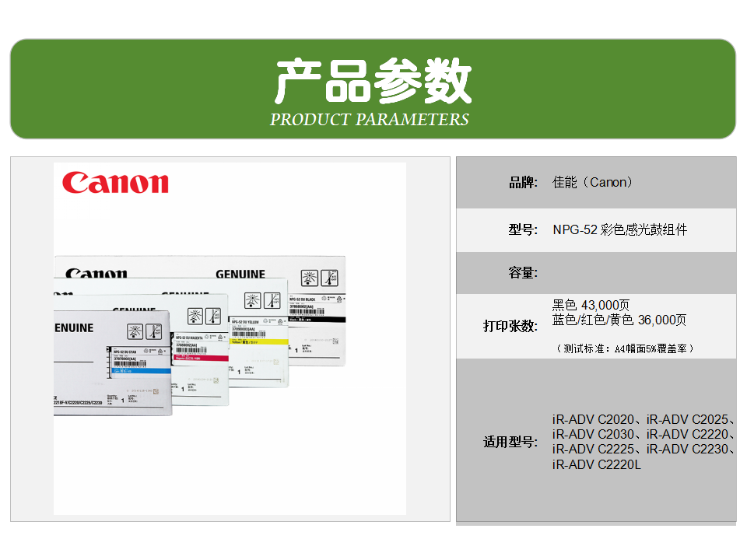Click the temperature limit icon on the black box
The image size is (747, 560).
coord(330,278)
